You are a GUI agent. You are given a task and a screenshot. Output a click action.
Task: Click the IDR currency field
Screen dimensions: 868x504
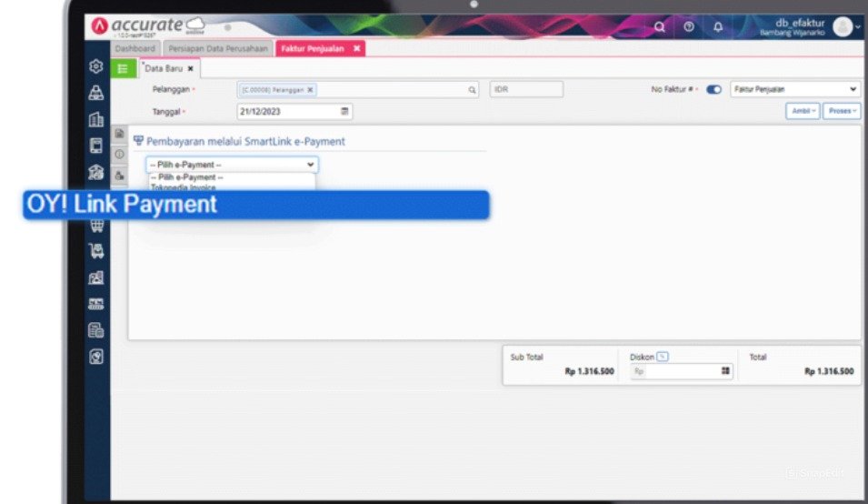click(x=526, y=89)
